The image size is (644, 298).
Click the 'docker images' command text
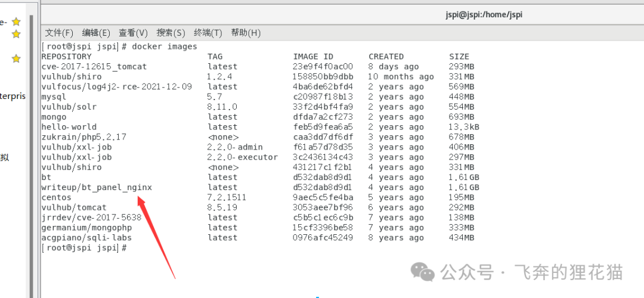165,46
